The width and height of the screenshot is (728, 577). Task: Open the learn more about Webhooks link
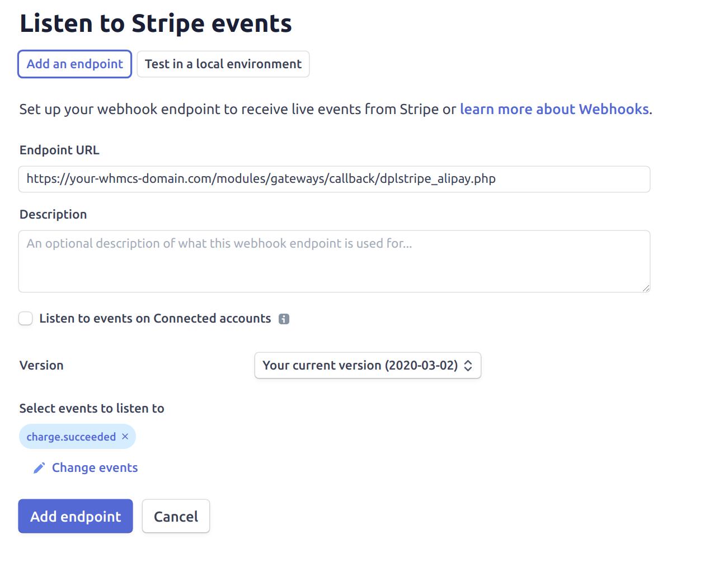pos(555,109)
